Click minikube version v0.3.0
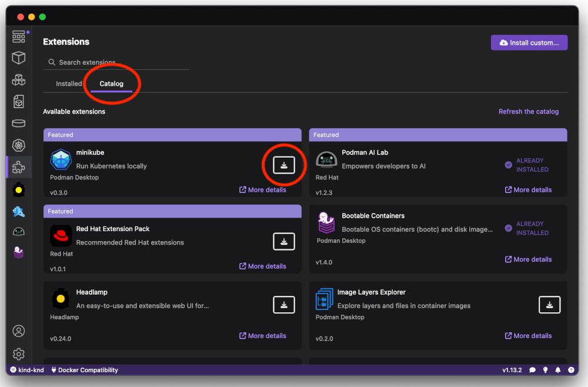This screenshot has width=588, height=387. click(x=59, y=193)
